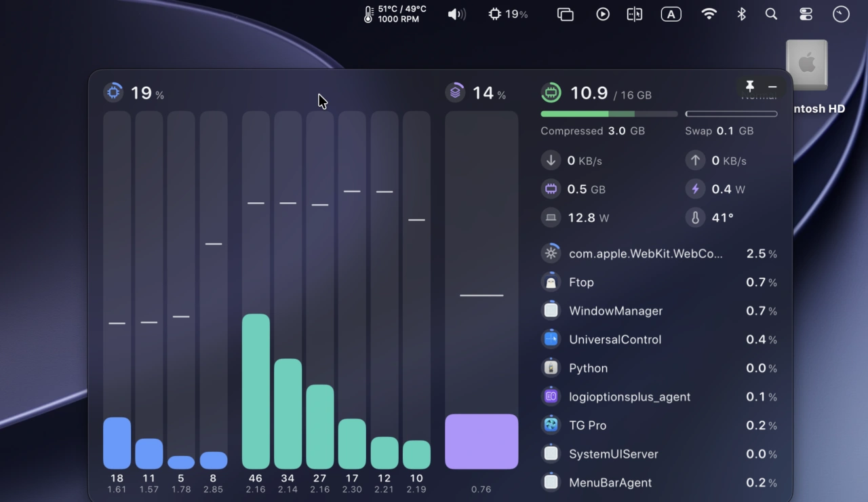Click the swap usage bar above Swap
The image size is (868, 502).
pyautogui.click(x=731, y=114)
